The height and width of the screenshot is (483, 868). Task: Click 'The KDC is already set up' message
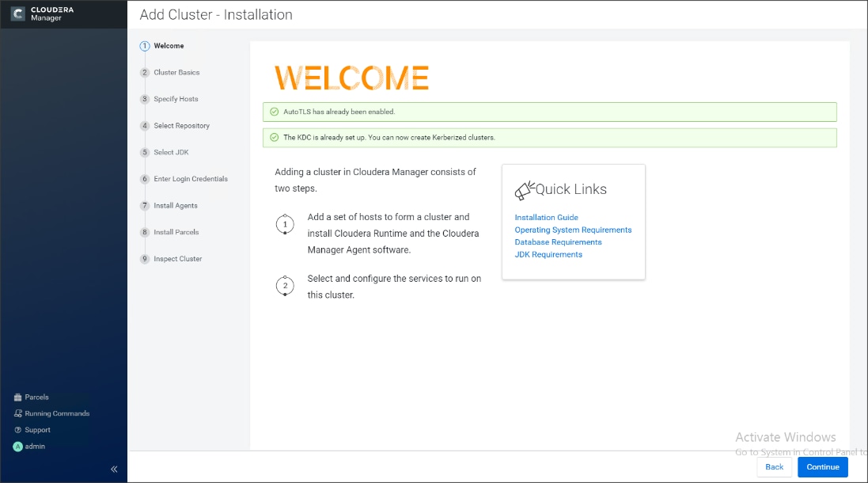tap(389, 137)
